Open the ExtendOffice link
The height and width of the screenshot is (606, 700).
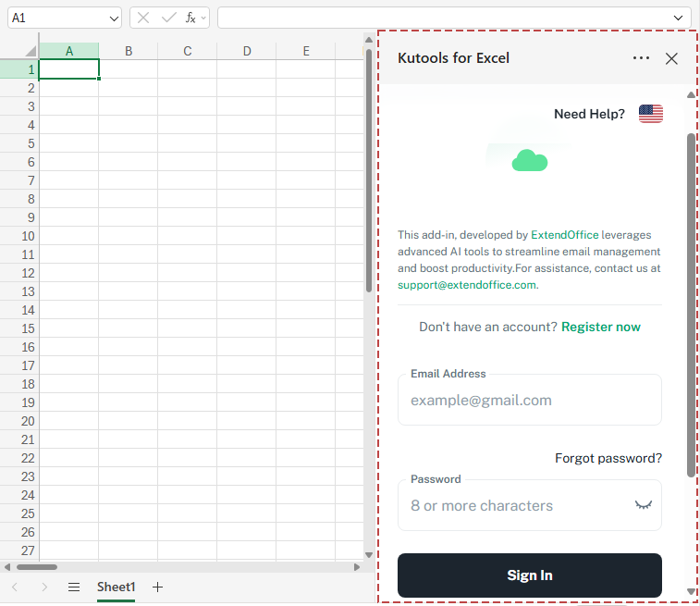pos(564,235)
